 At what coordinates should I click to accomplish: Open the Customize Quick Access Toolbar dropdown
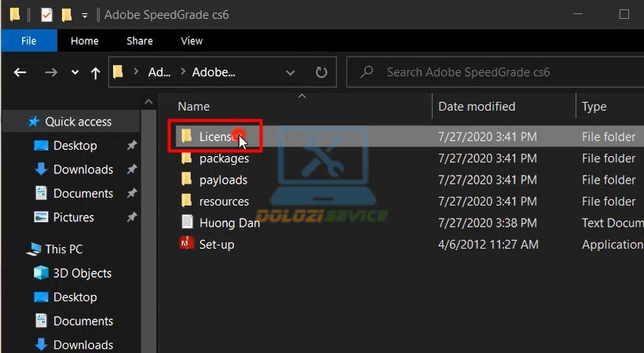point(84,16)
